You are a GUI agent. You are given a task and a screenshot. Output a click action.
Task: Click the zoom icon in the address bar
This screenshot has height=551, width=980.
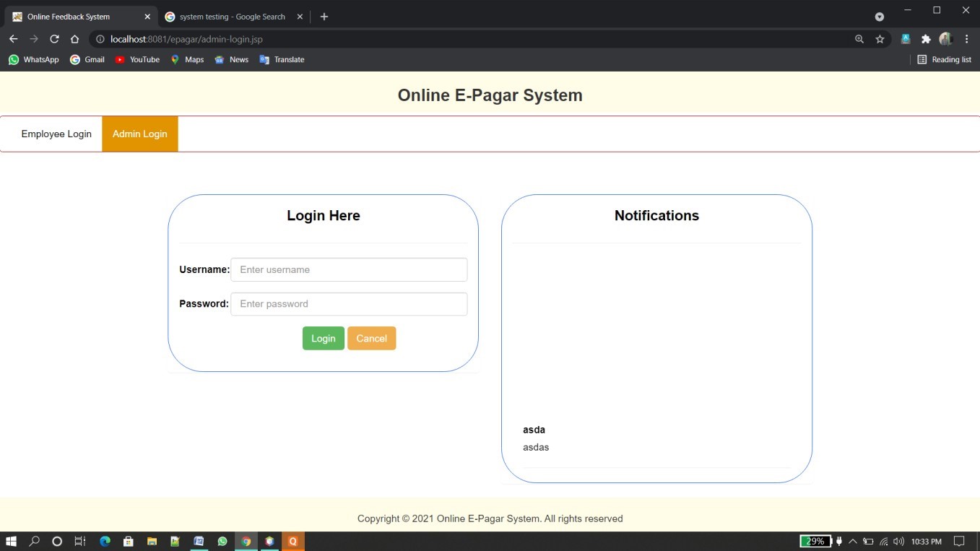[859, 39]
